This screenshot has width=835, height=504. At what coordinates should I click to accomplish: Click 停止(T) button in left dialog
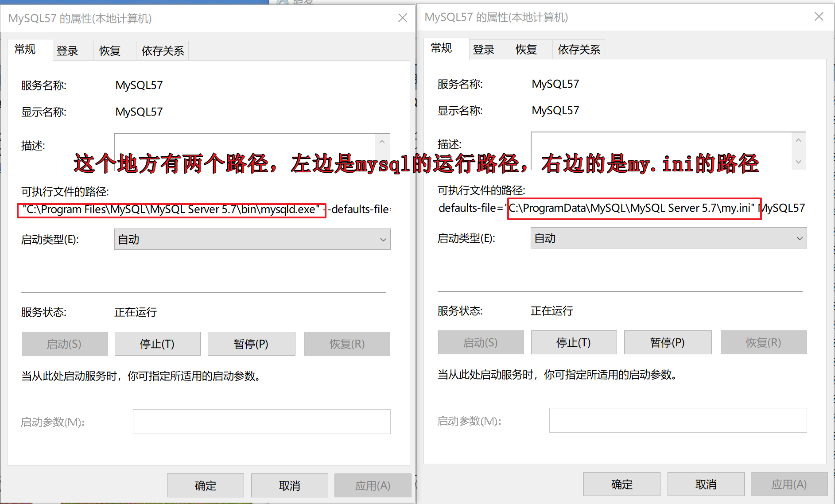point(157,344)
